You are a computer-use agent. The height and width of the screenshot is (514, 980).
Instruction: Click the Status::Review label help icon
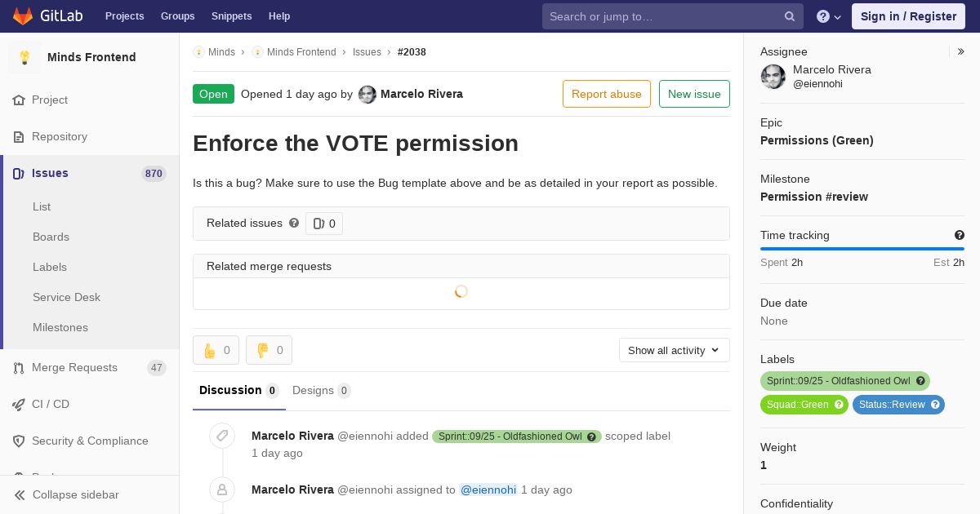coord(935,405)
